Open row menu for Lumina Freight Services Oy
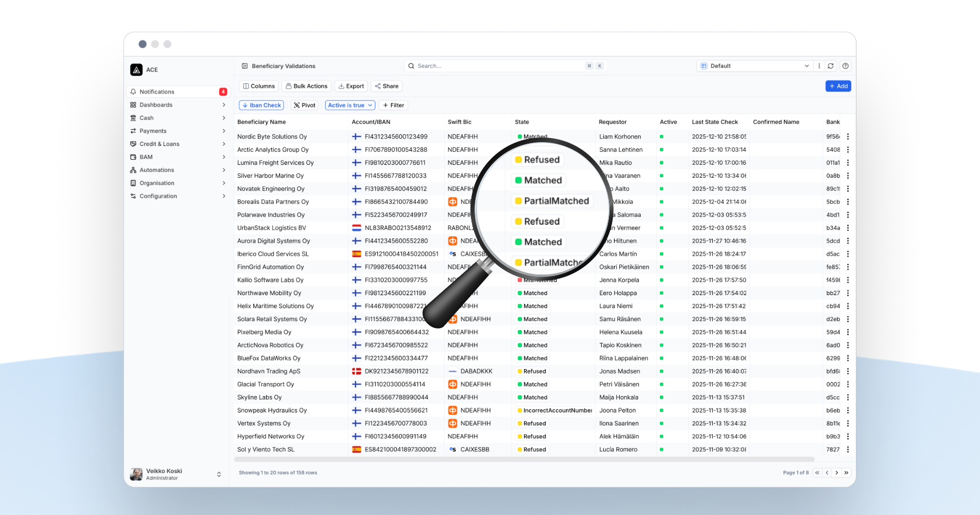The image size is (980, 515). pos(848,163)
